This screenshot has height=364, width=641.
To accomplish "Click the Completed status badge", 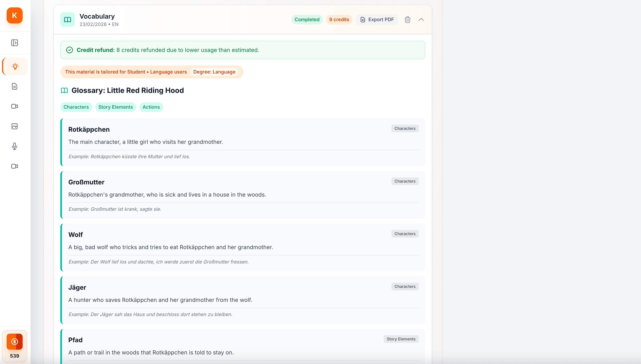I will click(x=307, y=20).
